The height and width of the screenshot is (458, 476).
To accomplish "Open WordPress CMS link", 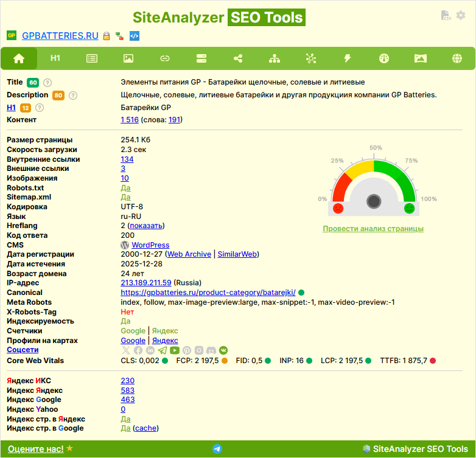I will tap(150, 245).
